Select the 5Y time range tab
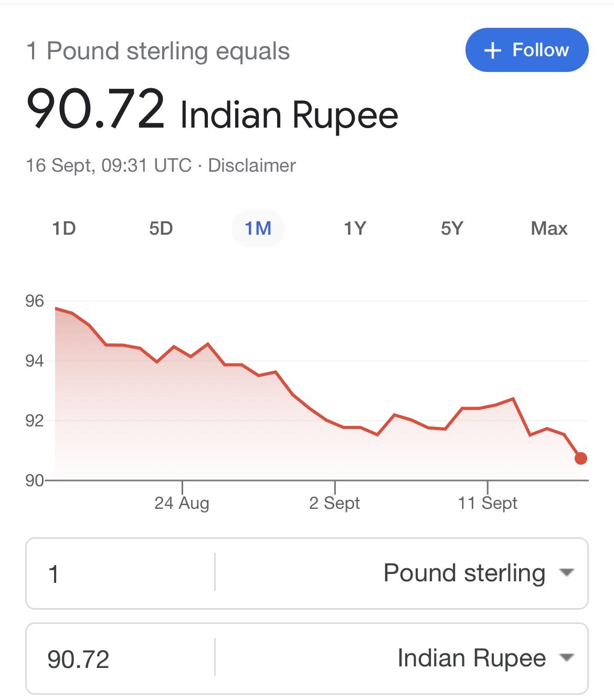The width and height of the screenshot is (614, 700). [x=452, y=228]
